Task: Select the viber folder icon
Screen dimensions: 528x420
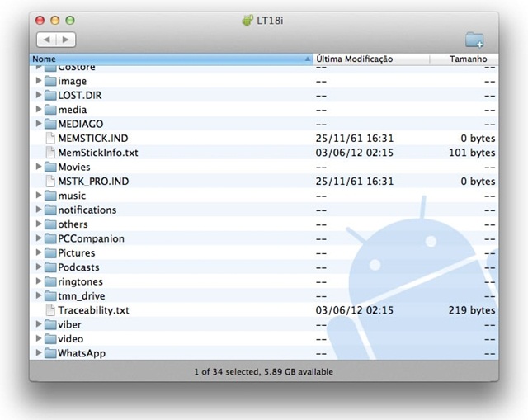Action: (x=50, y=324)
